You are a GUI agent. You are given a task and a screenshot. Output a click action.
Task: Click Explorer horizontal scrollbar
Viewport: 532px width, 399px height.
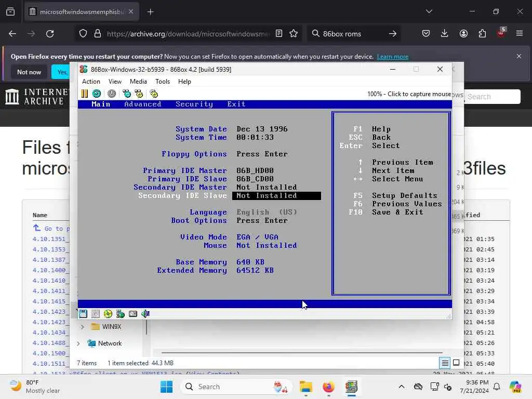pos(302,353)
